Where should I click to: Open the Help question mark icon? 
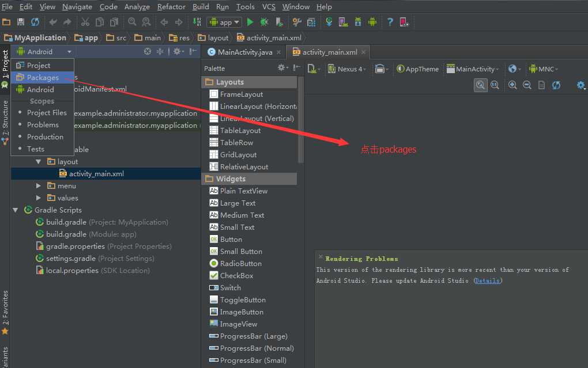(x=390, y=22)
